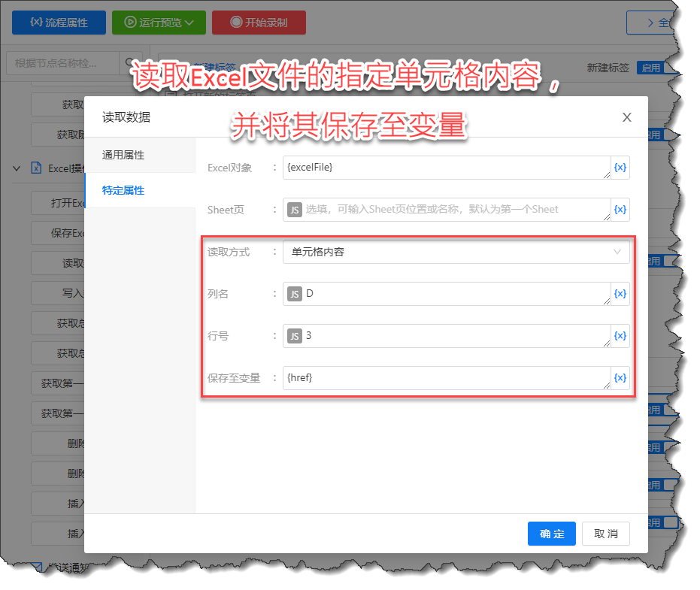Screen dimensions: 700x590
Task: Click the 行号 field label
Action: pyautogui.click(x=218, y=336)
